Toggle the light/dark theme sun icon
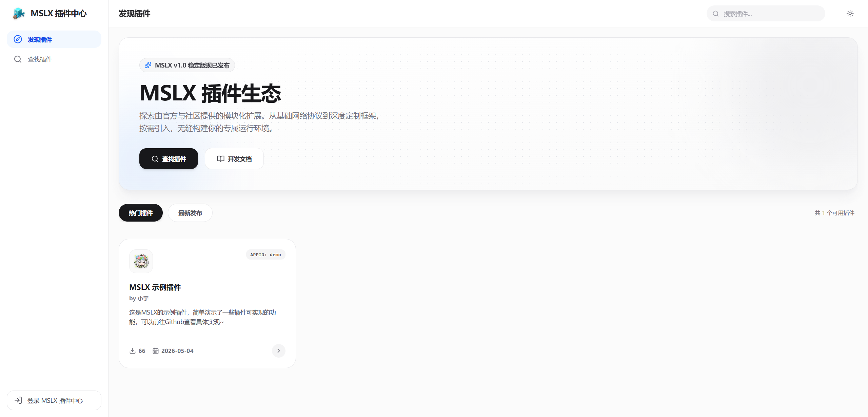Screen dimensions: 868x417 pyautogui.click(x=850, y=14)
